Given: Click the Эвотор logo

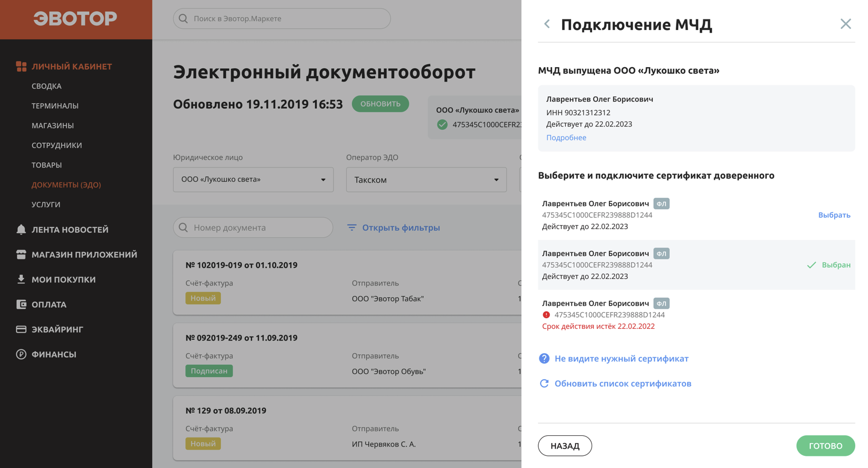Looking at the screenshot, I should tap(75, 19).
